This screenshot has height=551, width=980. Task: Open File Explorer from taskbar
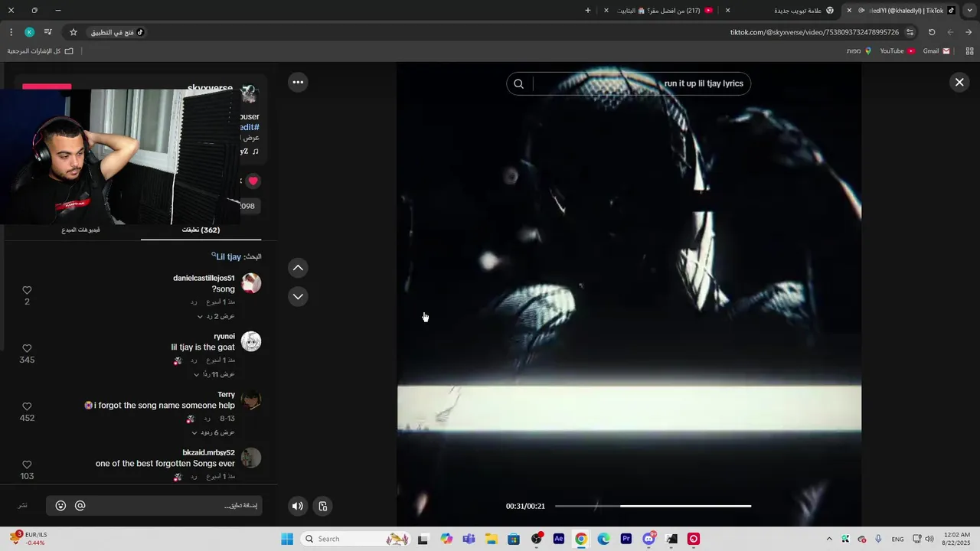pos(491,539)
